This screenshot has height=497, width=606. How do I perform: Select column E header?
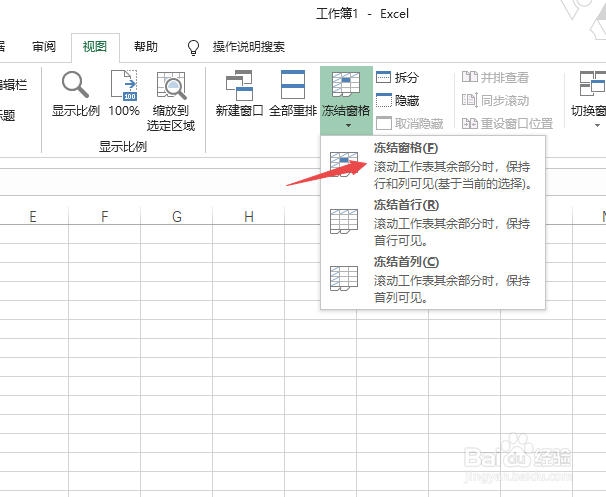pyautogui.click(x=33, y=216)
